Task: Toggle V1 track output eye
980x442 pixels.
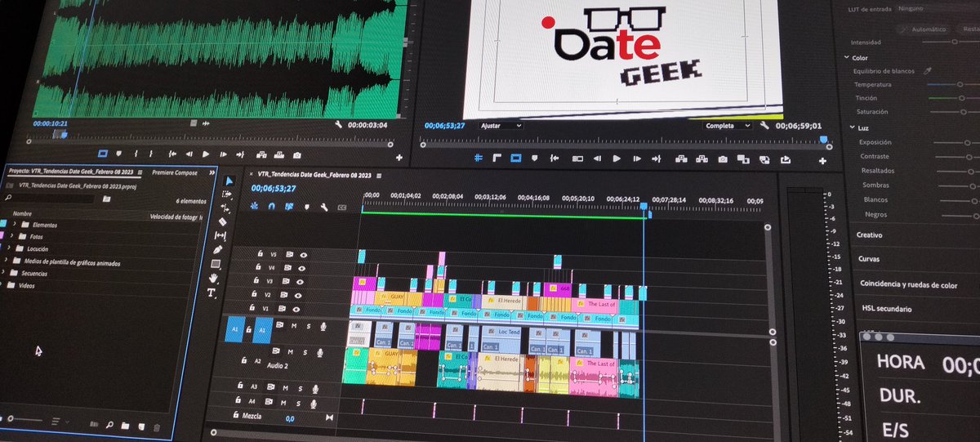Action: [x=298, y=309]
